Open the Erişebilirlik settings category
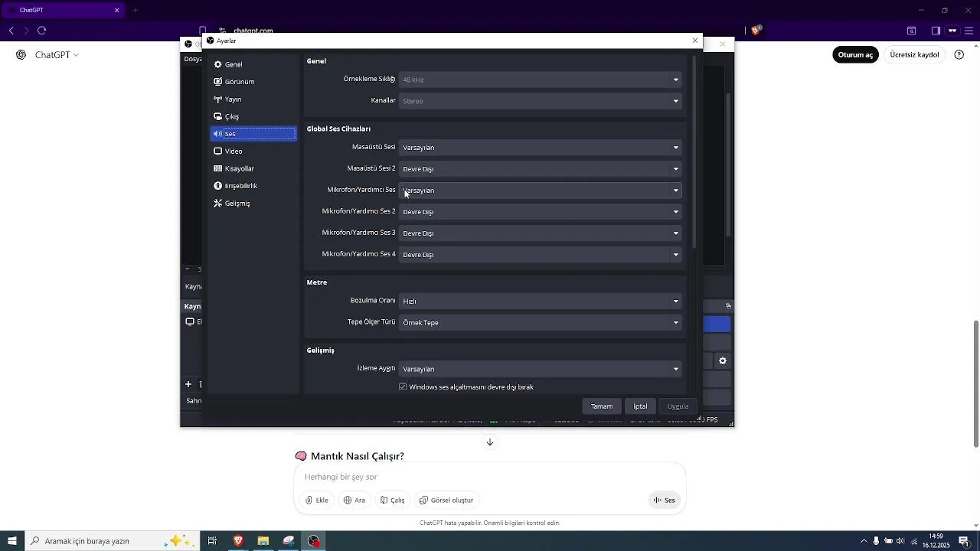 point(253,186)
